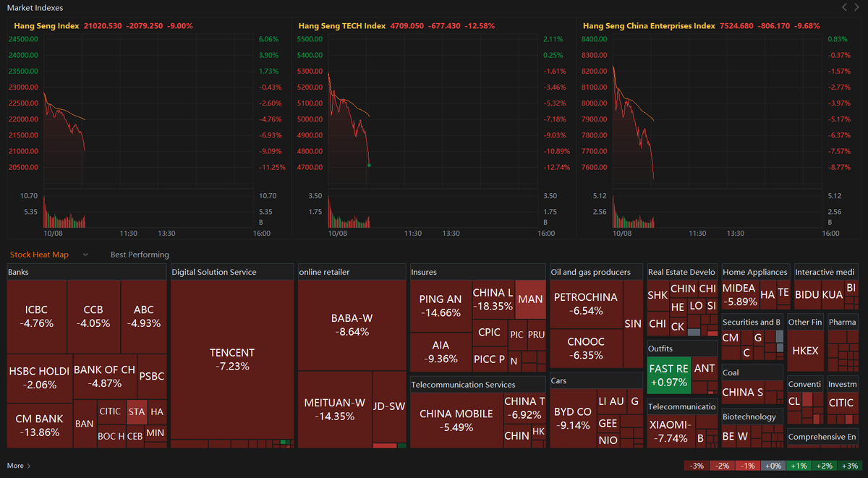868x478 pixels.
Task: Open the Hang Seng Index chart title
Action: [x=47, y=25]
